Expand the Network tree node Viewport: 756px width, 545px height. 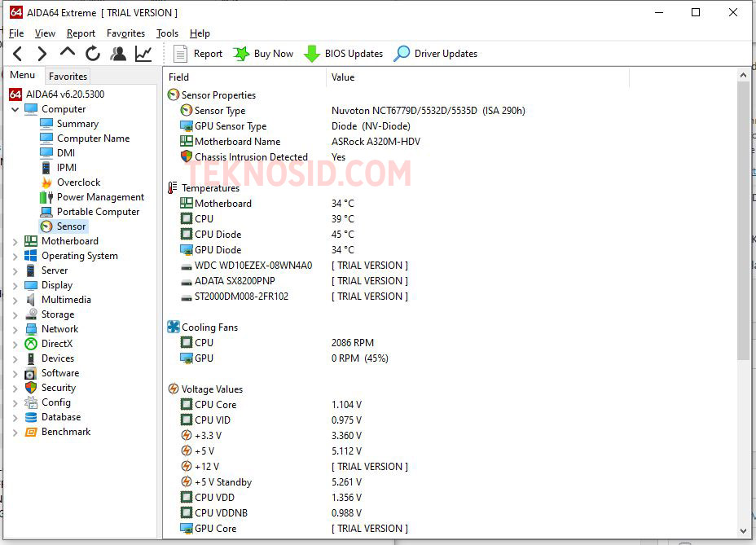coord(15,329)
